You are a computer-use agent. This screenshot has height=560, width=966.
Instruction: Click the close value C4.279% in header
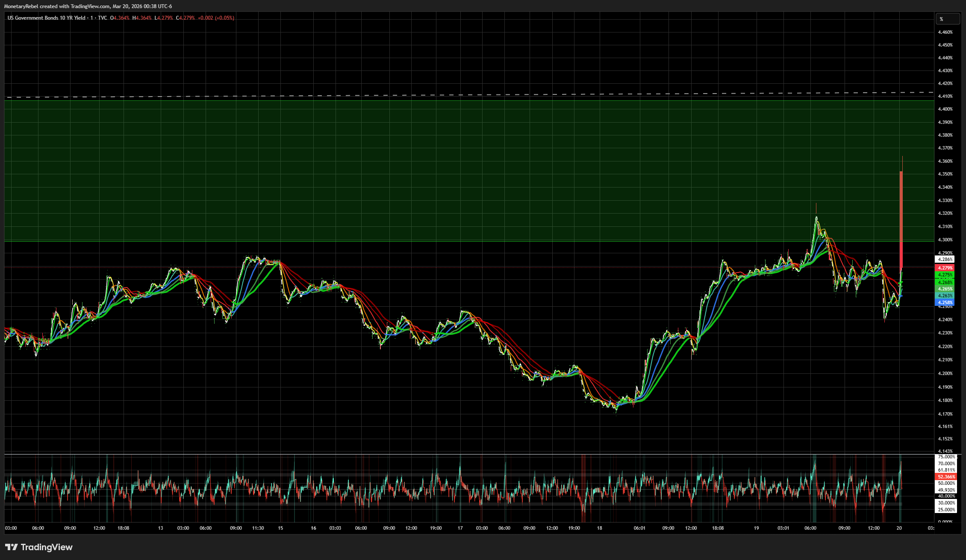pos(186,18)
